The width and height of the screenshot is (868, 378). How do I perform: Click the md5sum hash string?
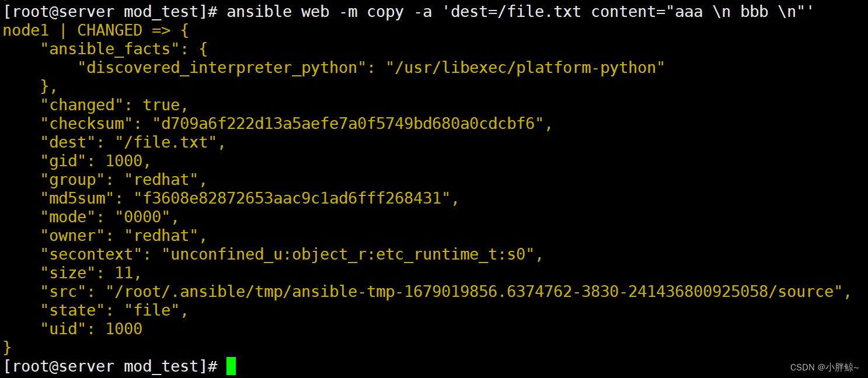point(292,198)
